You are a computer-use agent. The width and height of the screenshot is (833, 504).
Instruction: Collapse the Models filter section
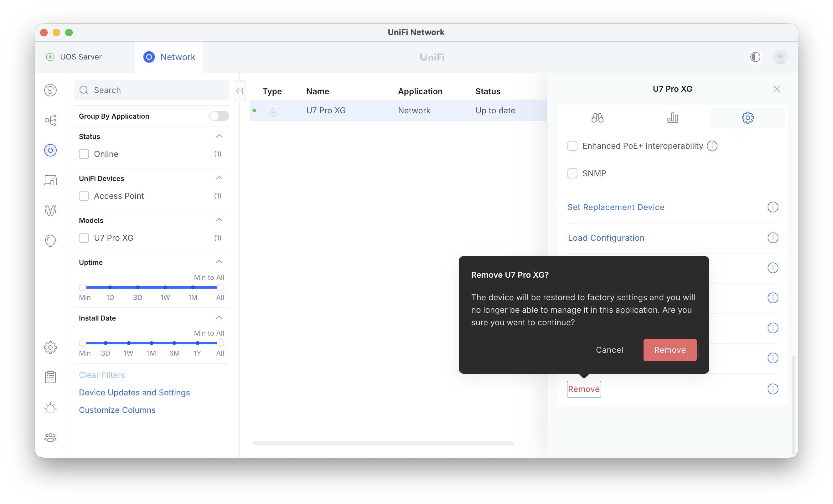click(219, 220)
